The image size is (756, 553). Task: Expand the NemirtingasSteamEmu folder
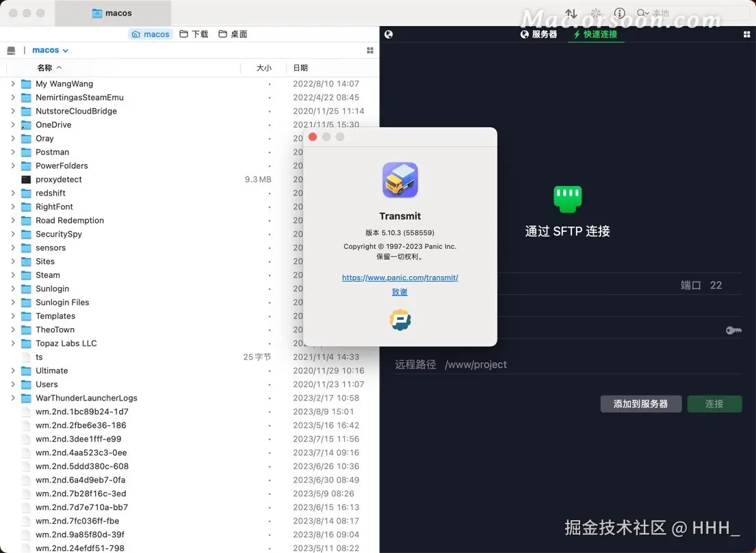click(13, 97)
